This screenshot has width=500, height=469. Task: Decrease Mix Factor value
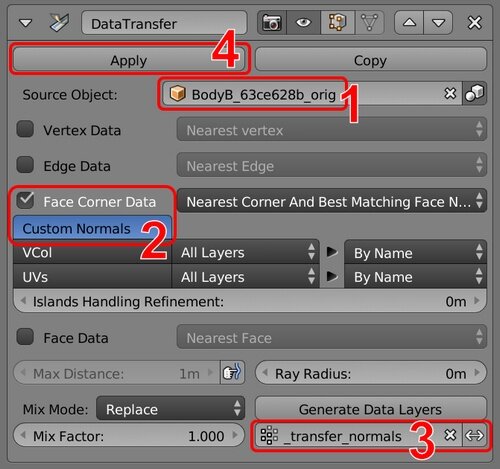23,435
